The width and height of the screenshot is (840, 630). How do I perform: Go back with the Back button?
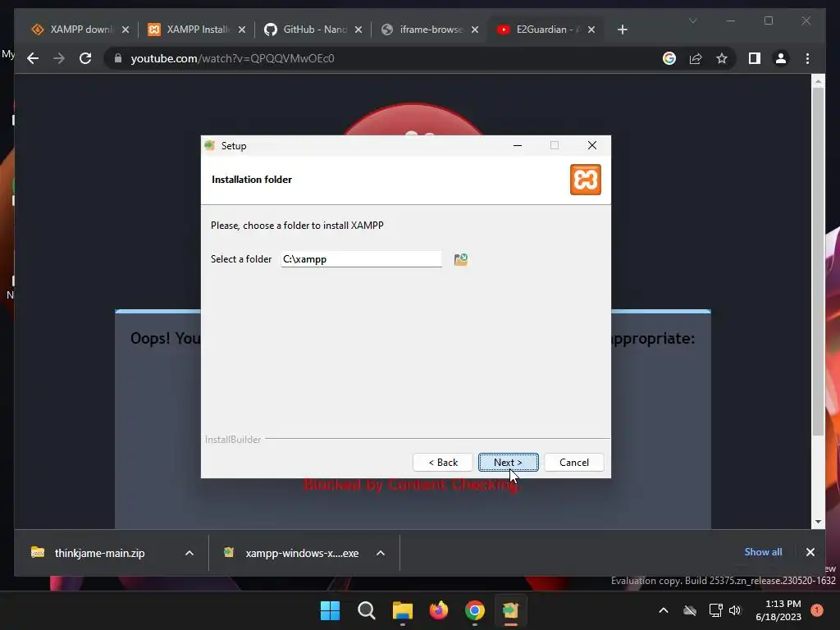pyautogui.click(x=442, y=463)
